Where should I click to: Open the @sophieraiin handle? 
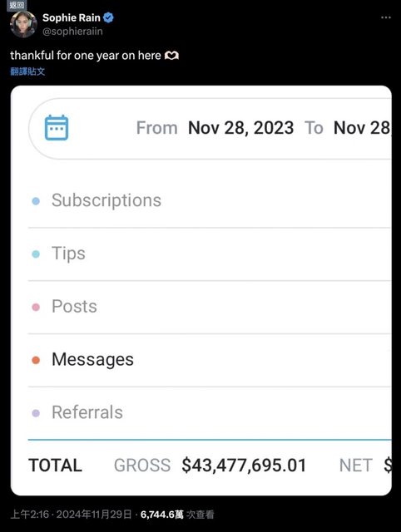(x=72, y=32)
